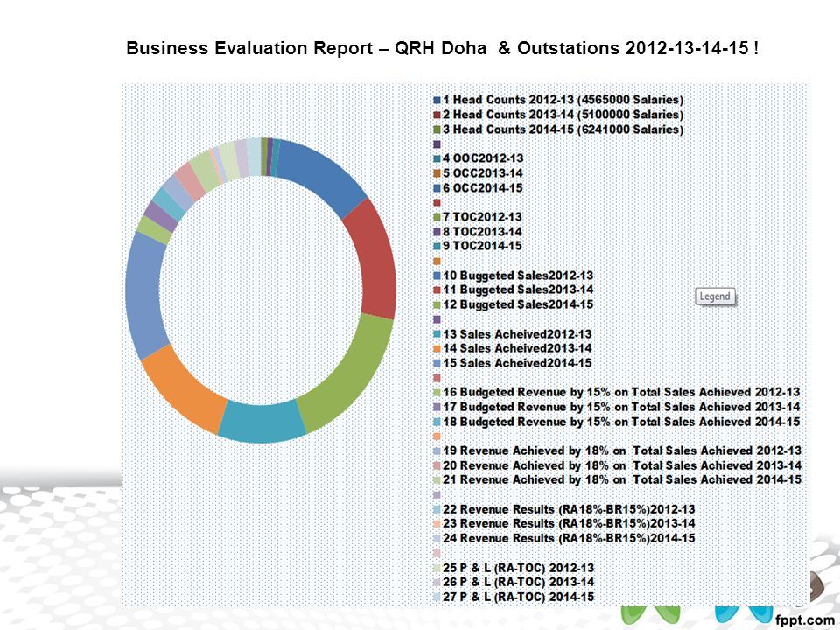Click legend entry '26 P & L (RA-TOC) 2013-14'
This screenshot has height=630, width=840.
[x=514, y=583]
